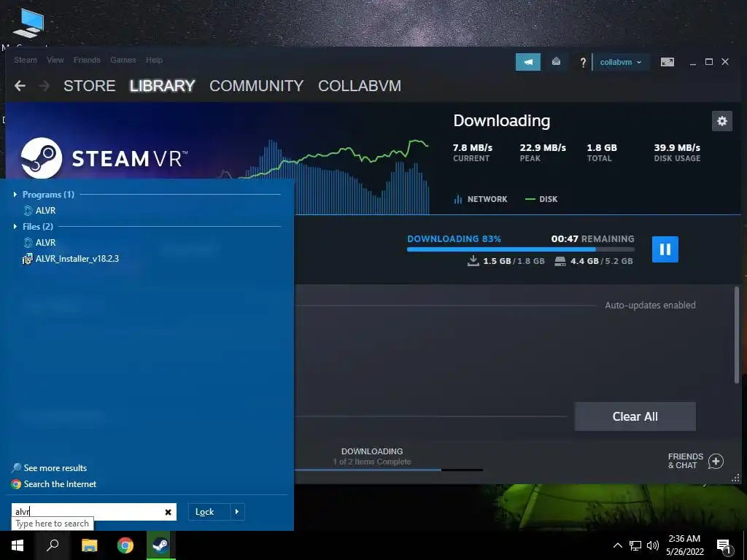Toggle the NETWORK graph legend

[481, 199]
